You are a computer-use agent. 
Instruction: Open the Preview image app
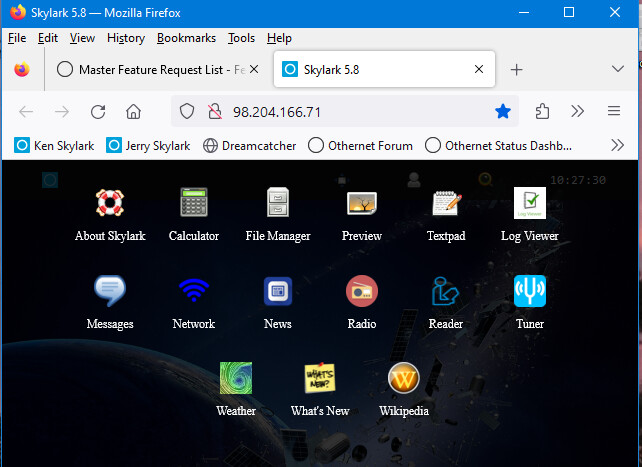click(362, 215)
